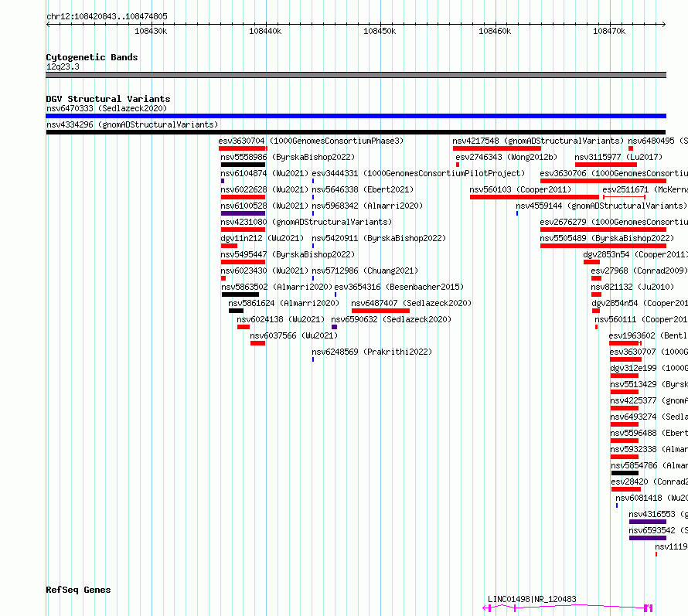Select nsv6022628 (Wu2021) label
Image resolution: width=688 pixels, height=616 pixels.
click(x=264, y=189)
